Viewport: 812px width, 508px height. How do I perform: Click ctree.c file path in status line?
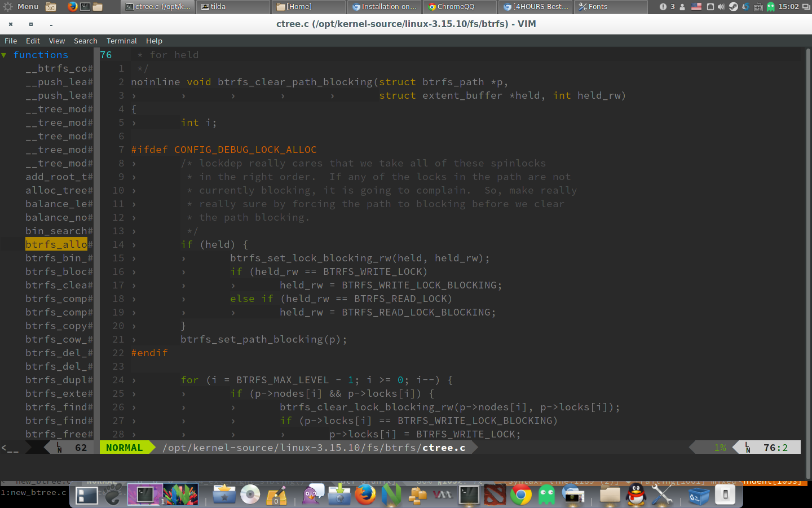click(314, 448)
